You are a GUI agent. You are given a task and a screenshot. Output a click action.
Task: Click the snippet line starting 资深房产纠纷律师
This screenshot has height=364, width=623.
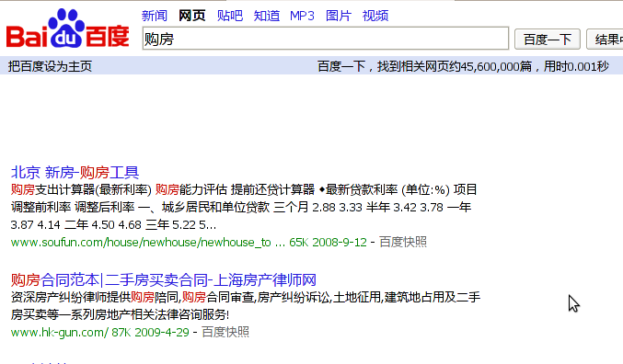click(246, 297)
